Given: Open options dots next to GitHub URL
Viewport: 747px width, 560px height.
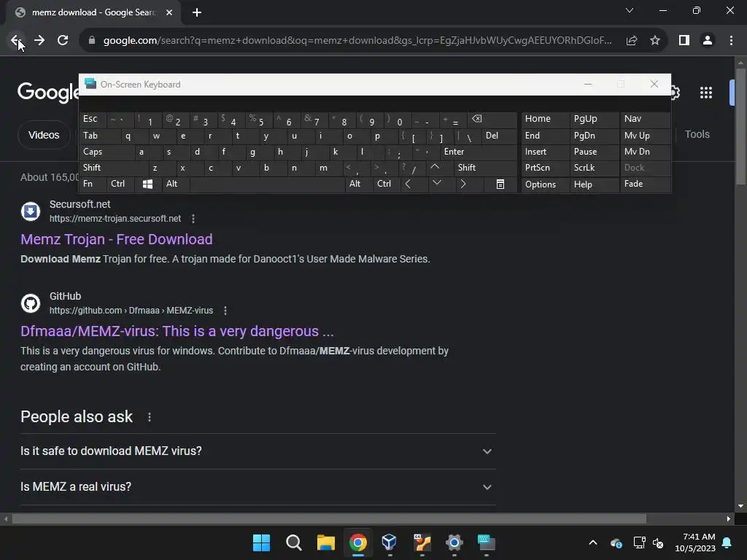Looking at the screenshot, I should pyautogui.click(x=225, y=311).
